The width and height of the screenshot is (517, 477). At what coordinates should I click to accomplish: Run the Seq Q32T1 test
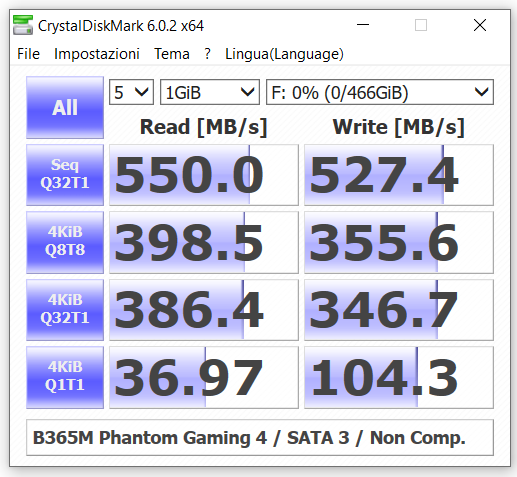click(65, 175)
